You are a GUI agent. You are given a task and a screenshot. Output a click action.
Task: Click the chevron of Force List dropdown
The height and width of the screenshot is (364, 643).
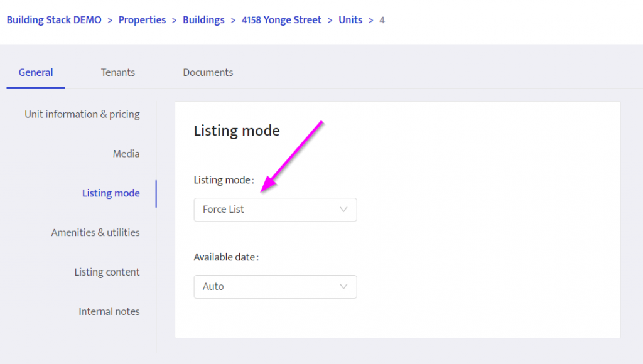tap(343, 210)
